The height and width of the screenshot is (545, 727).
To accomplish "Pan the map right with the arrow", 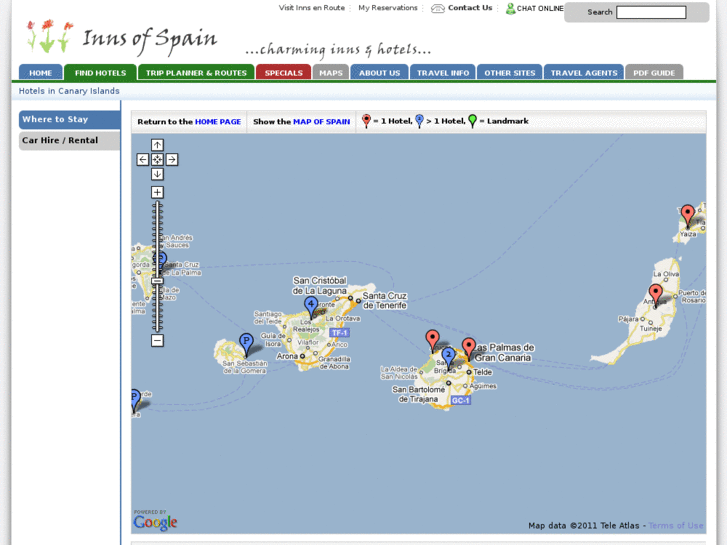I will click(172, 160).
